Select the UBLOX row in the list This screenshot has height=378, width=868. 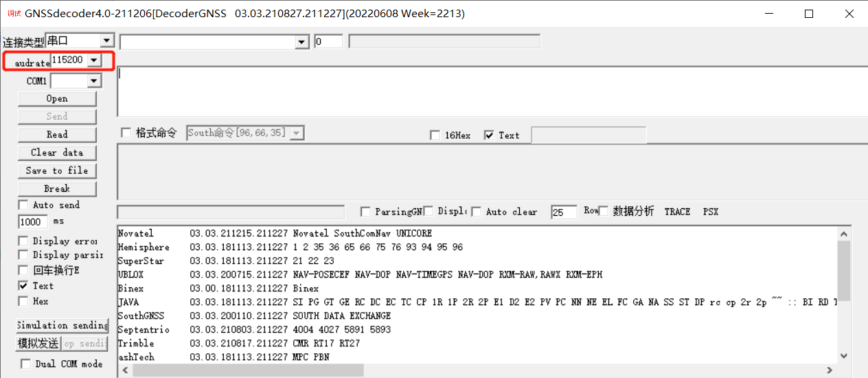(x=477, y=275)
